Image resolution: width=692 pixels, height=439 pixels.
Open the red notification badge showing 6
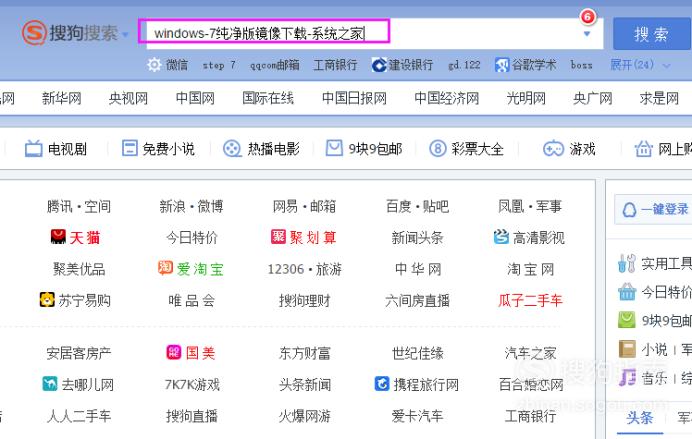587,17
